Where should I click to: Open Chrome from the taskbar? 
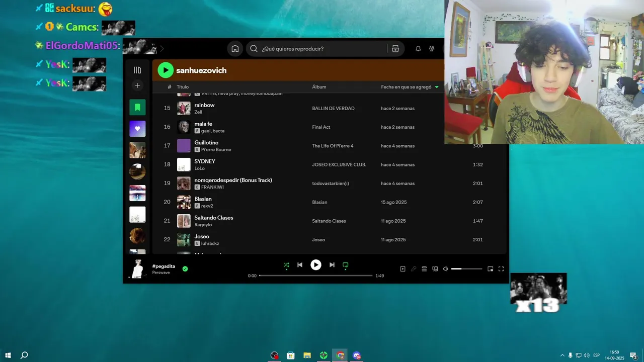point(340,355)
